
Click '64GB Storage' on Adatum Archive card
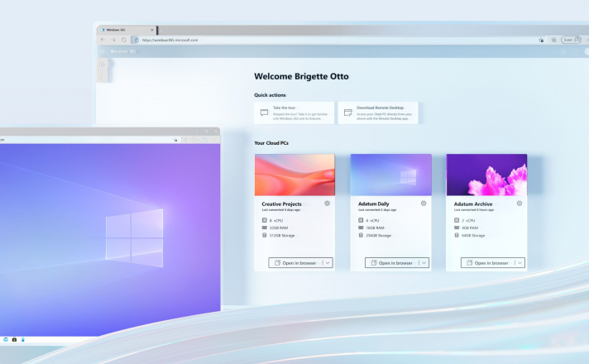473,236
